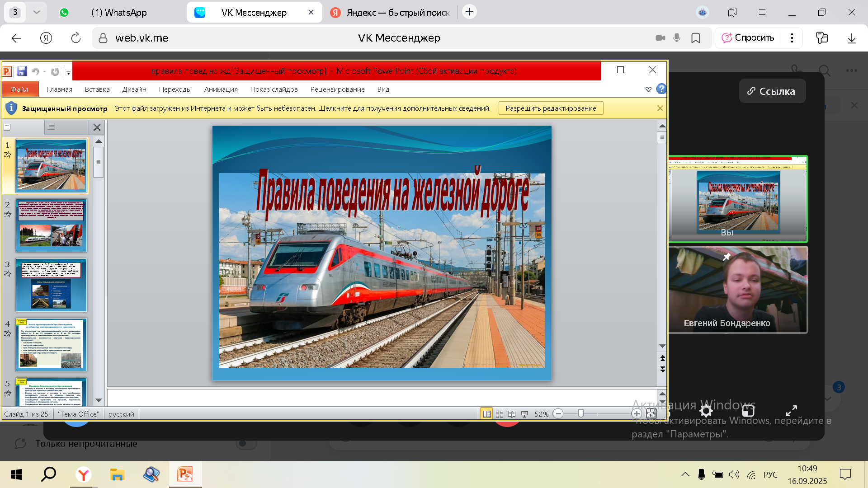Open Reading View from status bar

tap(512, 414)
